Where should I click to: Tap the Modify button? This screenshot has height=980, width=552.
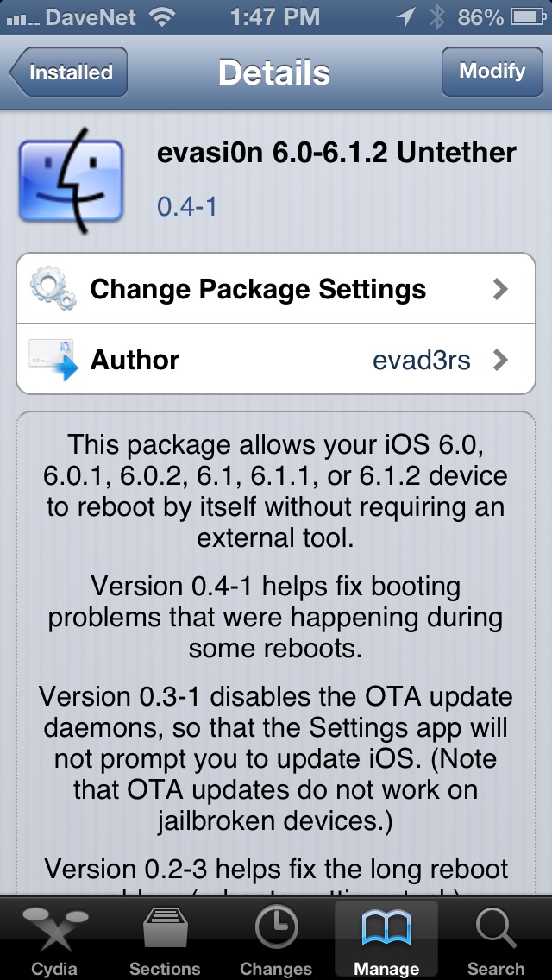click(492, 72)
